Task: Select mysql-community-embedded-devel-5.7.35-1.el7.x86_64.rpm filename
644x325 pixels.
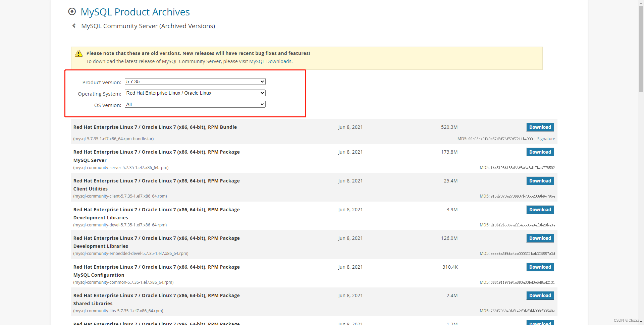Action: 131,254
